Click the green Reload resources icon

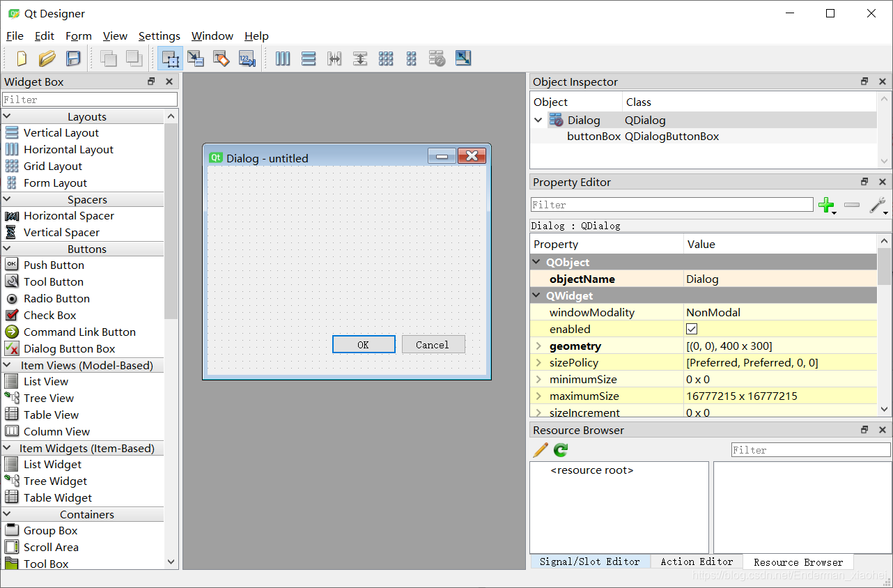pos(561,449)
